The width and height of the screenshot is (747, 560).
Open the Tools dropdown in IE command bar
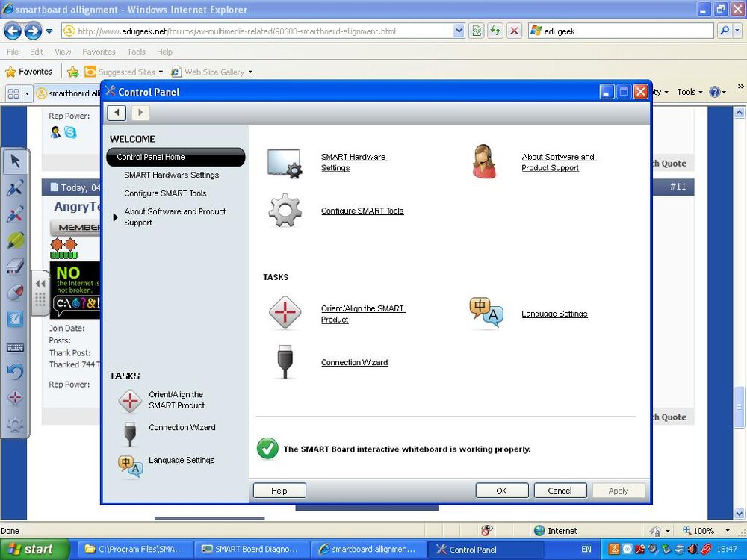click(689, 92)
